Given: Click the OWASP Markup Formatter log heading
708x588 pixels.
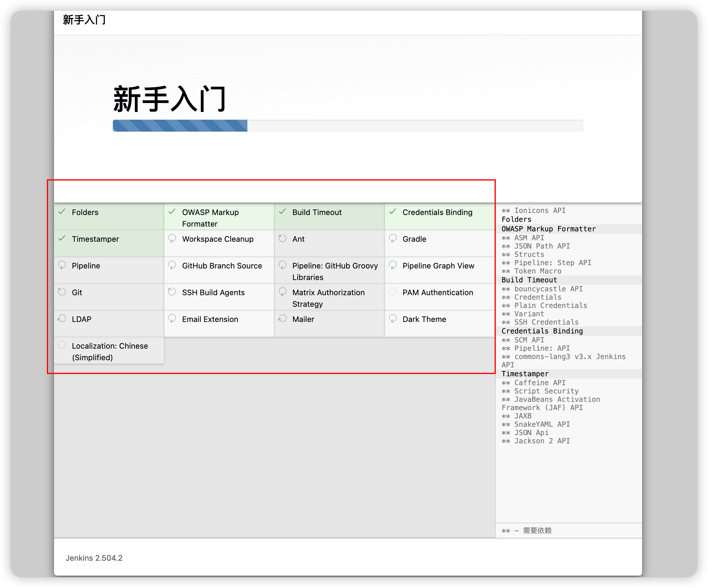Looking at the screenshot, I should (x=549, y=229).
